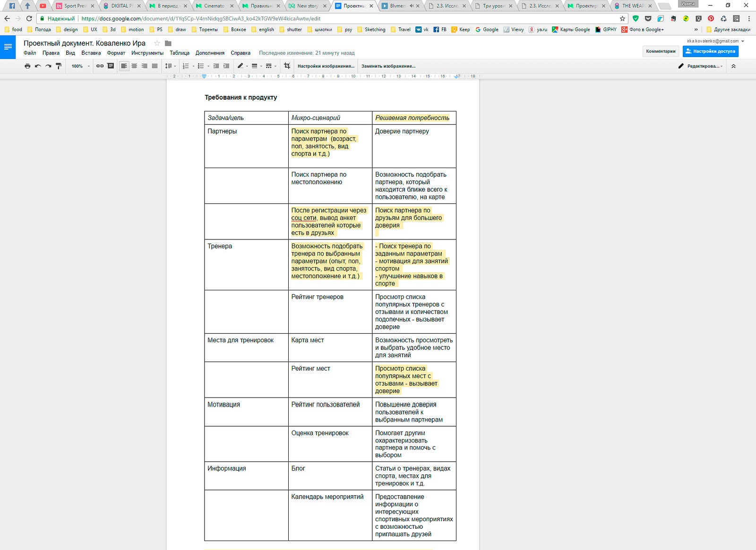756x550 pixels.
Task: Add a comment via toolbar icon
Action: [111, 66]
